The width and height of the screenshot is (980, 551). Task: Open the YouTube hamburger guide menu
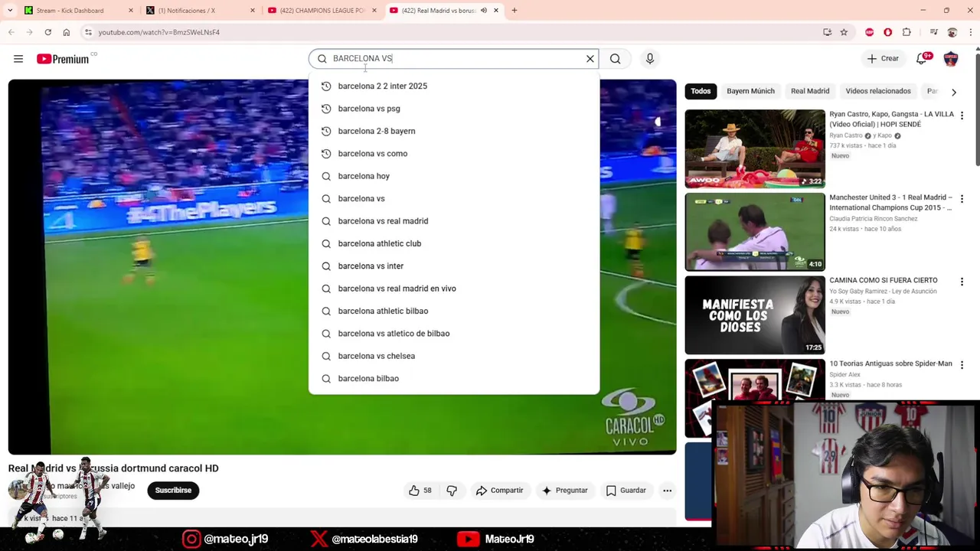(x=18, y=59)
